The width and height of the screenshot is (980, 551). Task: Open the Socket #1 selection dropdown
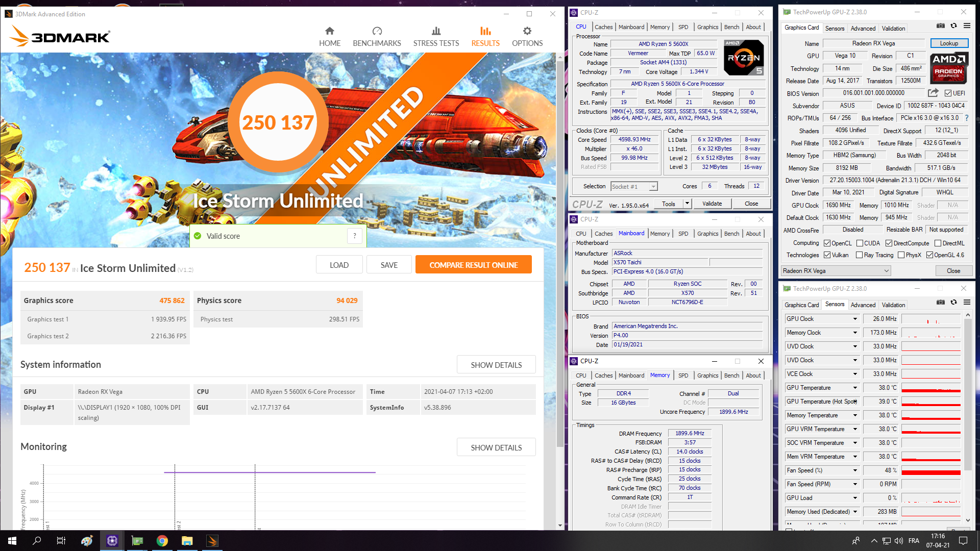(x=634, y=187)
